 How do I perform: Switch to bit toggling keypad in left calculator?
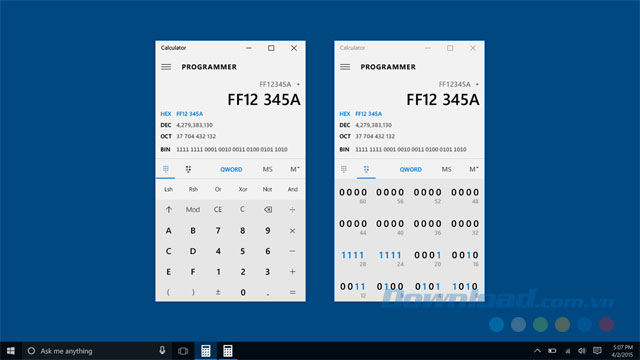(x=188, y=169)
